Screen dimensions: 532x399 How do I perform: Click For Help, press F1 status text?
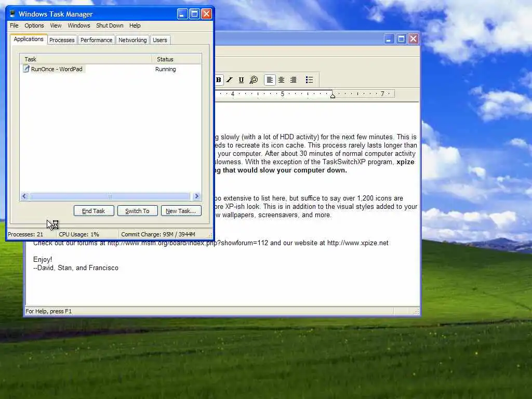pyautogui.click(x=48, y=311)
